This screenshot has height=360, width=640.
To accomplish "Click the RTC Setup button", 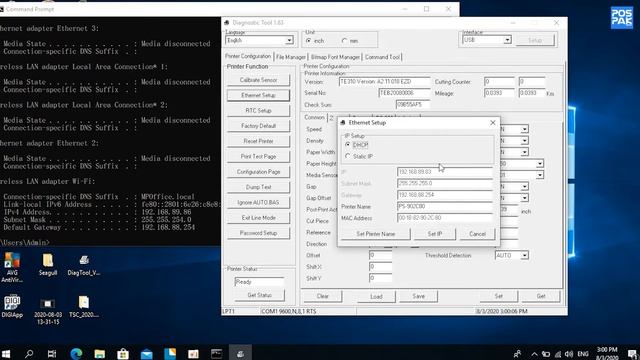I will [258, 111].
